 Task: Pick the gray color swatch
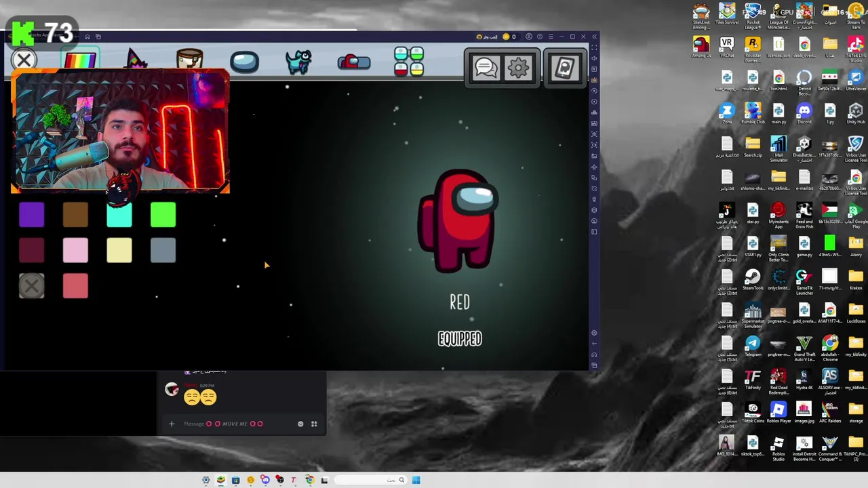tap(163, 251)
